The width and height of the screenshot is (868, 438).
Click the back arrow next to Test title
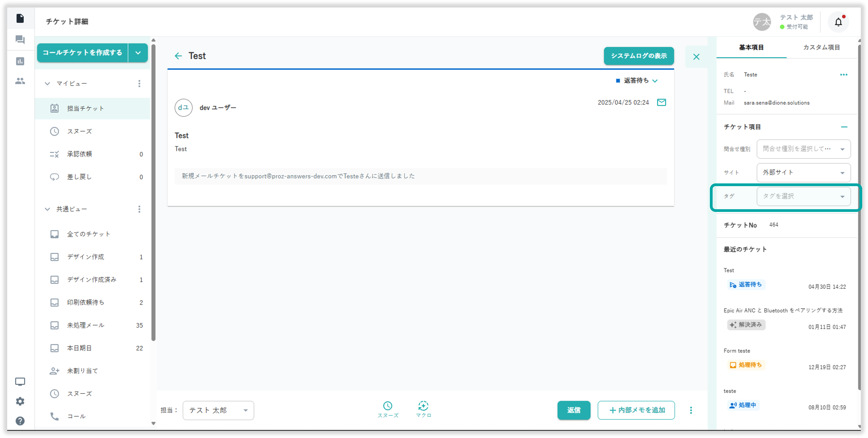[178, 56]
